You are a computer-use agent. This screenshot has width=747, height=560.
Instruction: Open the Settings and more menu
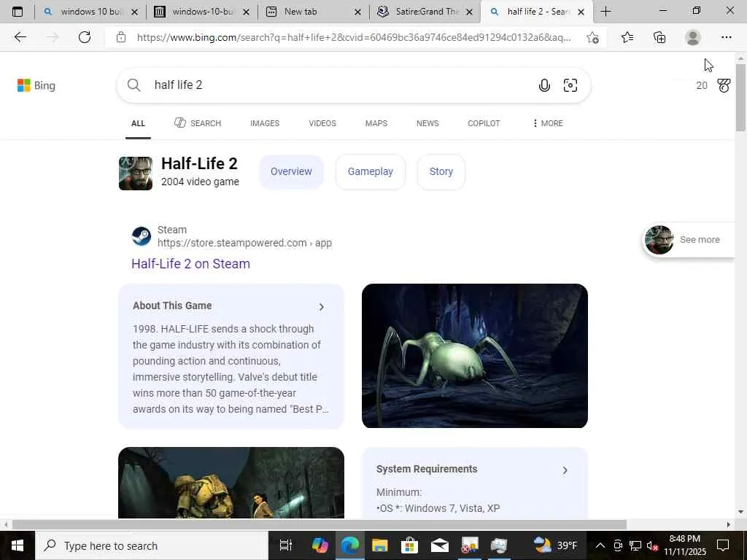click(726, 37)
